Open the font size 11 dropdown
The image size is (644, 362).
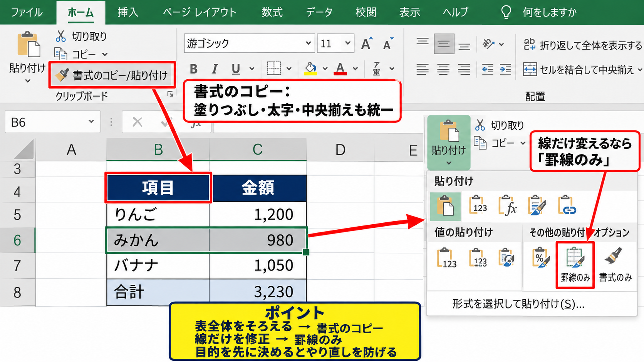pyautogui.click(x=347, y=43)
